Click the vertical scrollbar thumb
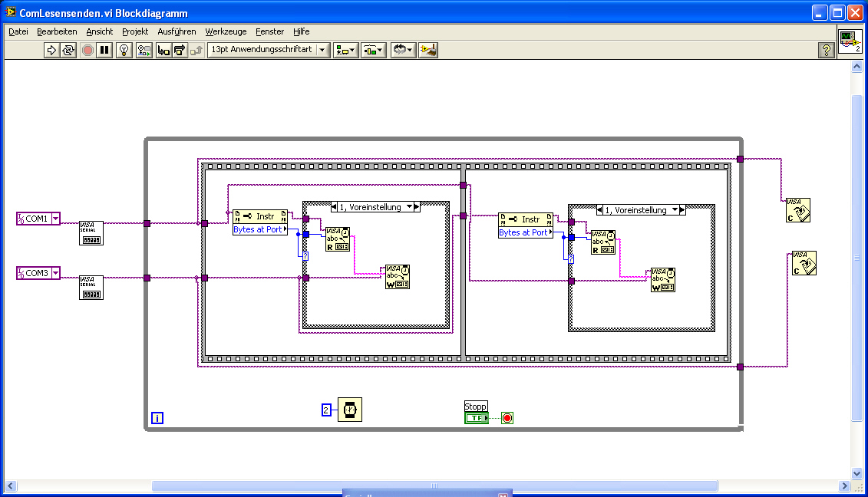Image resolution: width=868 pixels, height=497 pixels. click(x=857, y=258)
